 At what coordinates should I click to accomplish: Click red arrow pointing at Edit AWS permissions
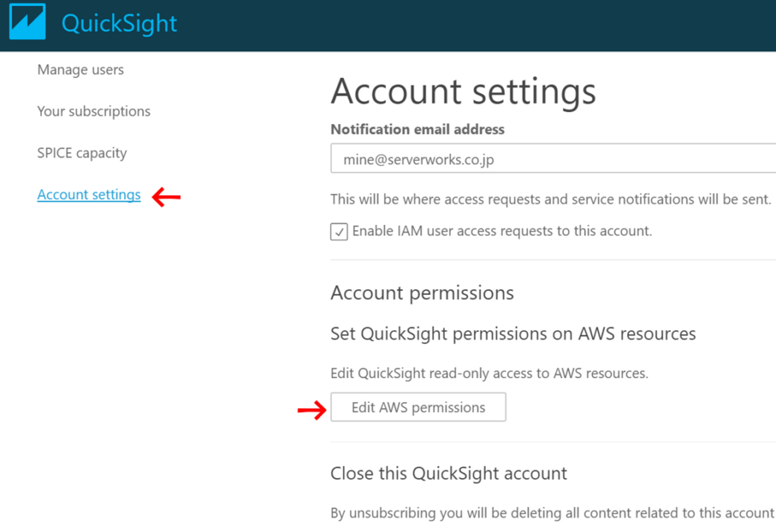[x=312, y=410]
